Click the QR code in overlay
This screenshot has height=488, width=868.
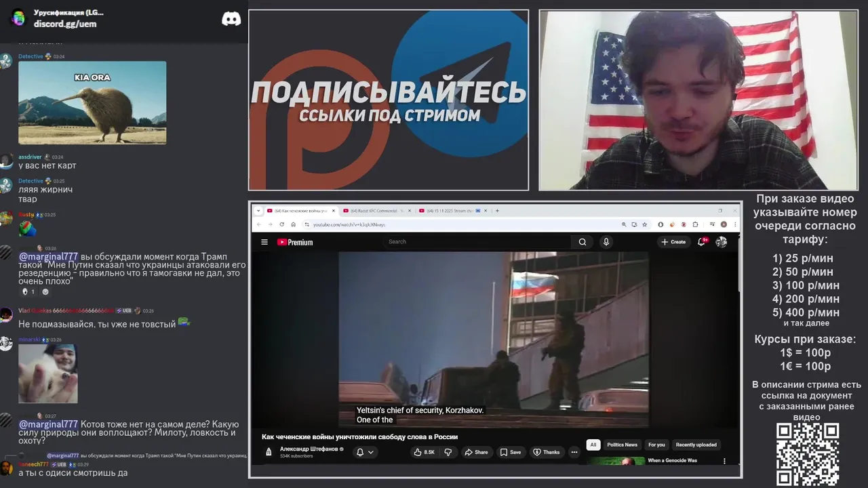pos(808,455)
